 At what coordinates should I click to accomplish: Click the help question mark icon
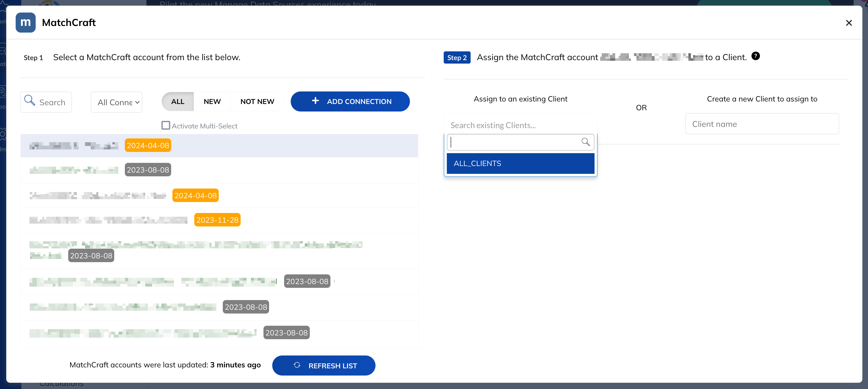pos(755,56)
